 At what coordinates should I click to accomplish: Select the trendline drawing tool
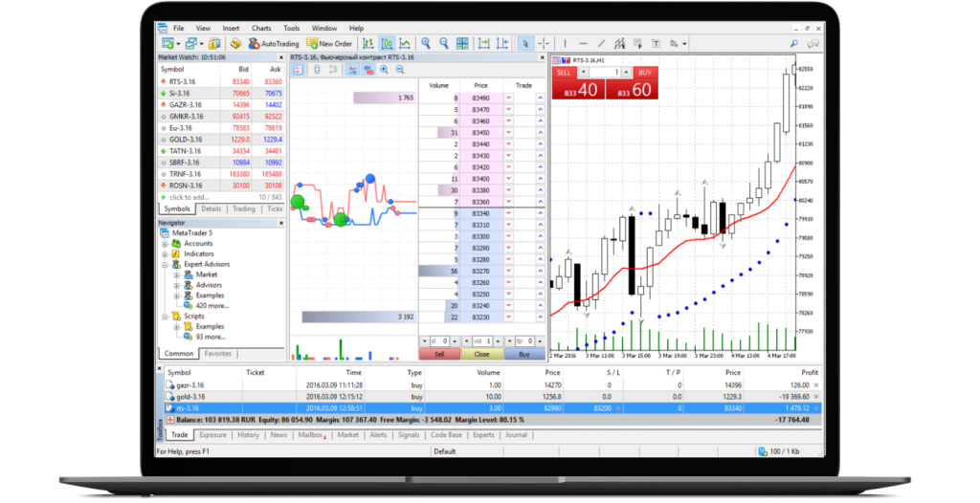[x=601, y=43]
